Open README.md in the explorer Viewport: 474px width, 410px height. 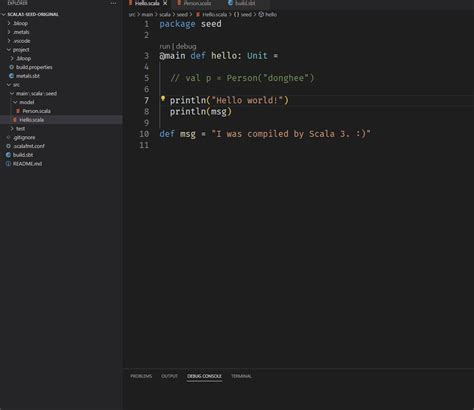pos(27,164)
